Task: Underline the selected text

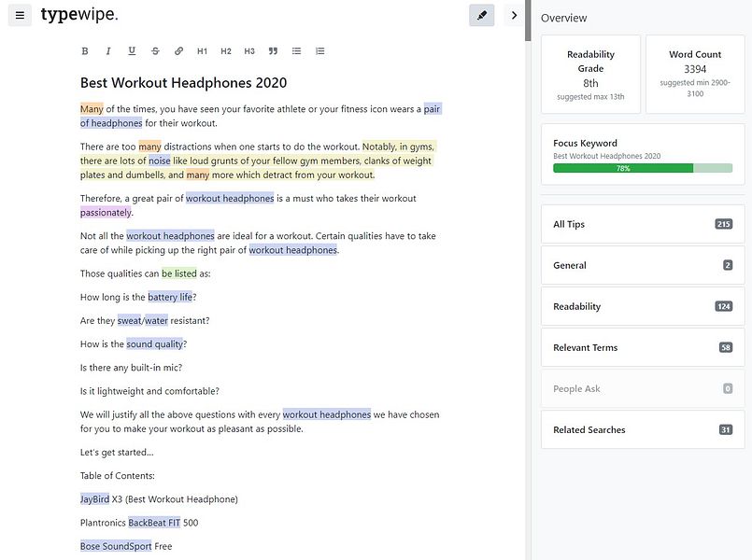Action: [x=132, y=51]
